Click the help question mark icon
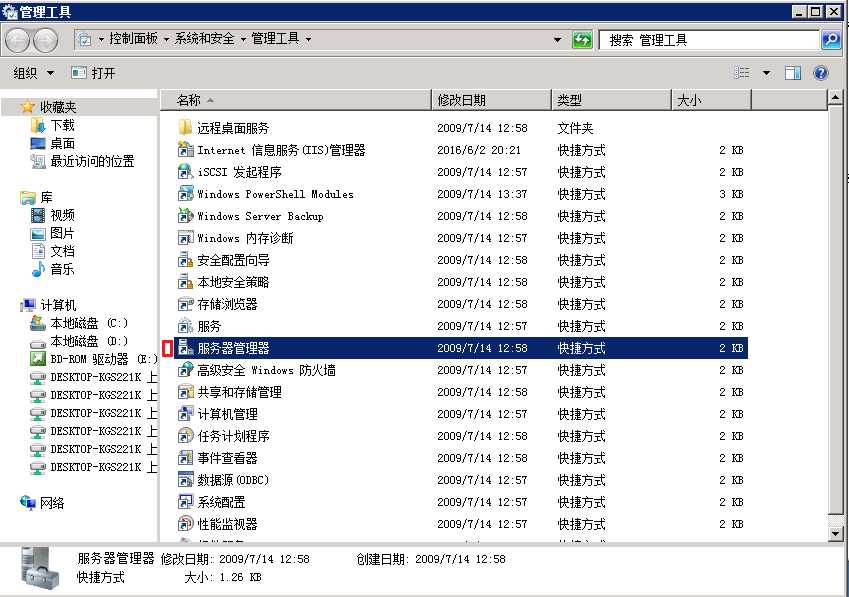 point(821,73)
